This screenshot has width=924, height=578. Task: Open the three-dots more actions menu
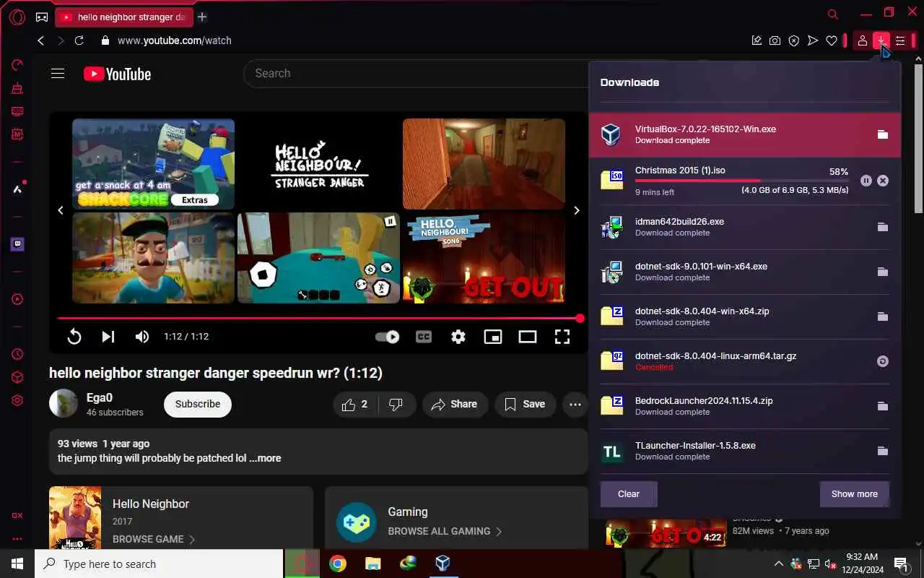pyautogui.click(x=575, y=405)
